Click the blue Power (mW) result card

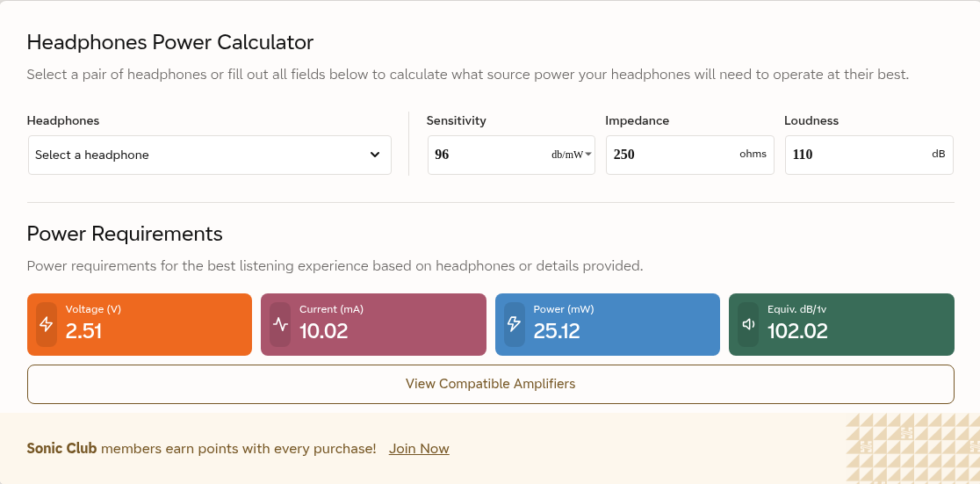pos(608,324)
